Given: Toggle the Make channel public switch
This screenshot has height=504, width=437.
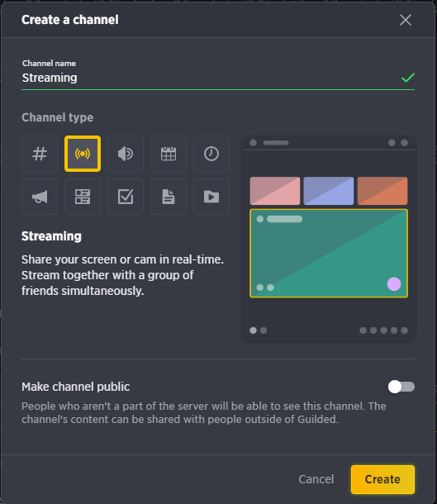Looking at the screenshot, I should click(x=401, y=387).
